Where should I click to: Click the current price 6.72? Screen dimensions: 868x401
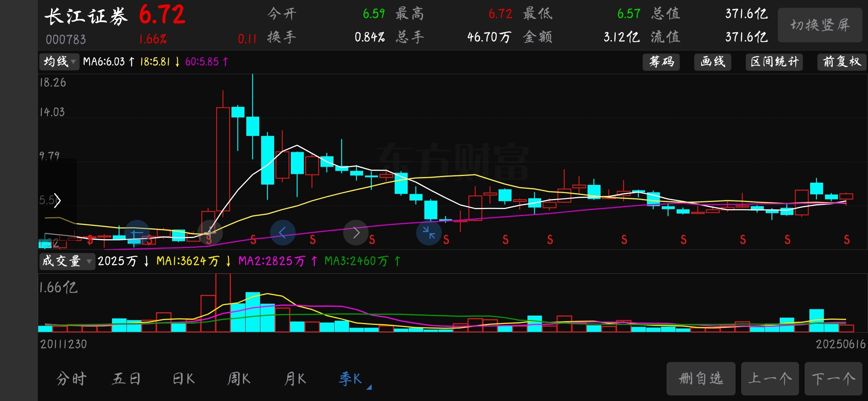click(162, 15)
